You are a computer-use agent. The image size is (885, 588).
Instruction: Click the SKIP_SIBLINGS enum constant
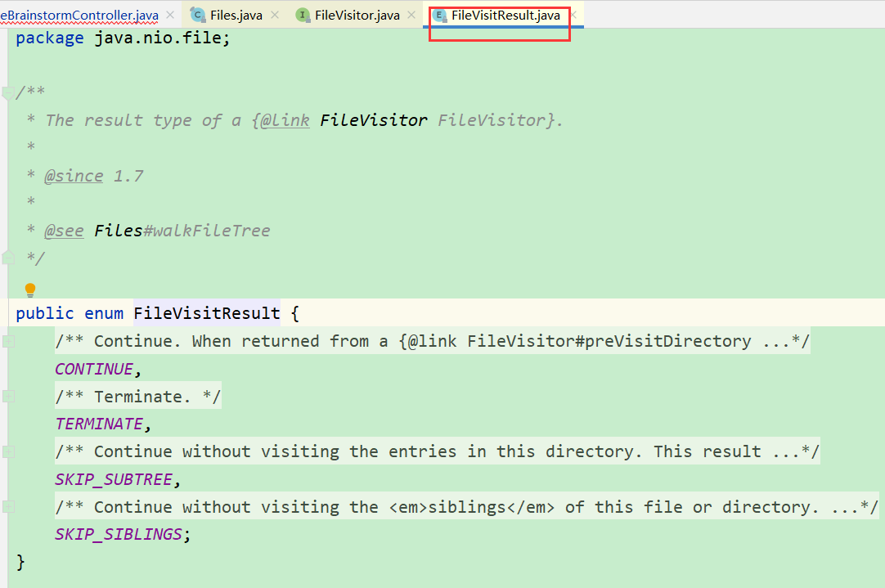[x=119, y=534]
